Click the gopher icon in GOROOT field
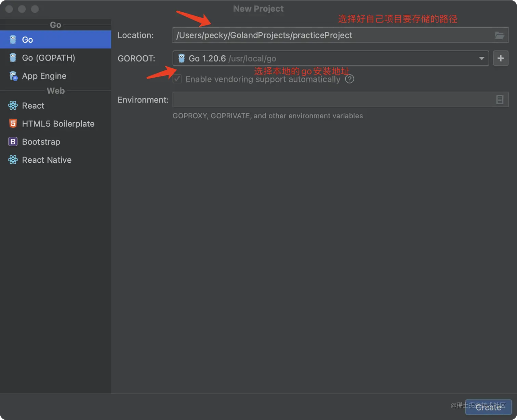 coord(182,58)
